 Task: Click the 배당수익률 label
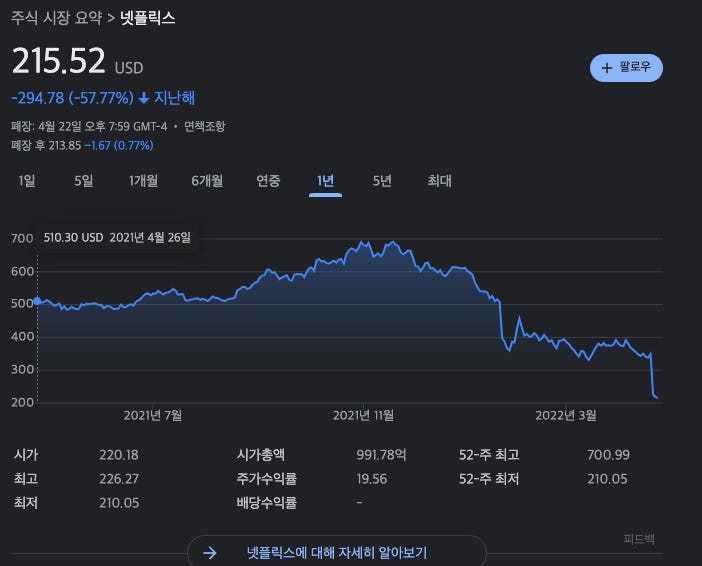267,503
